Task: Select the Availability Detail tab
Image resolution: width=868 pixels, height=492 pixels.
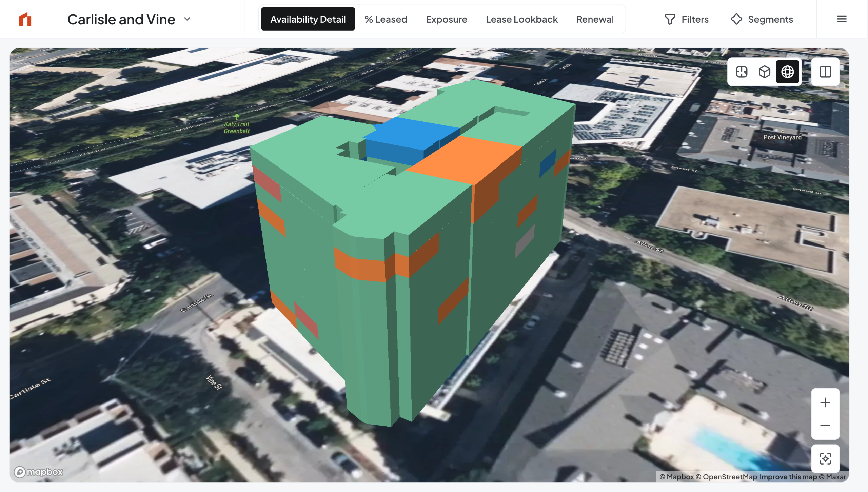Action: [x=308, y=19]
